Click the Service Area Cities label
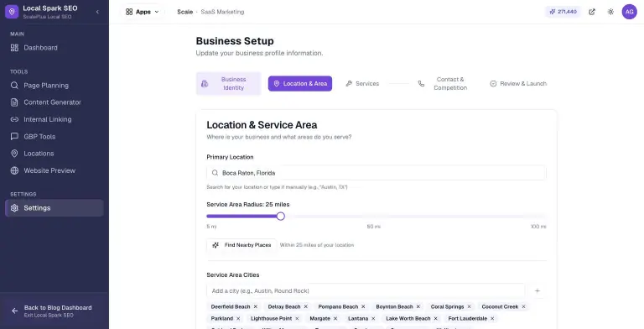 pyautogui.click(x=233, y=275)
